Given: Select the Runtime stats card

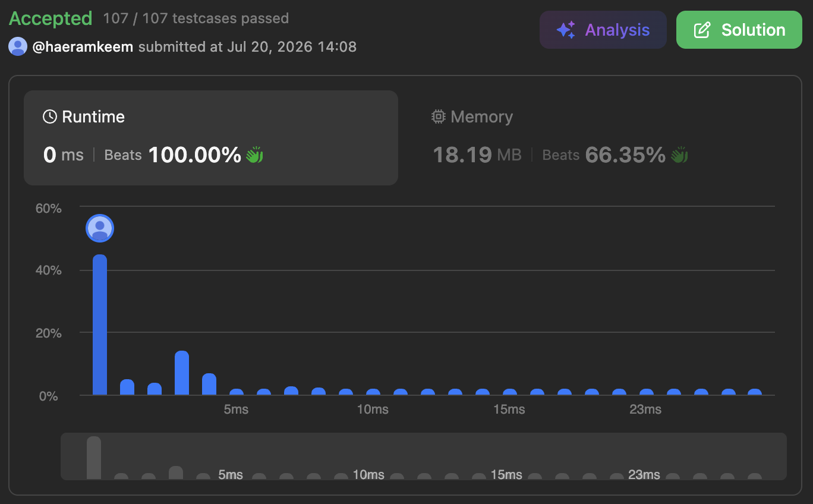Looking at the screenshot, I should (211, 138).
